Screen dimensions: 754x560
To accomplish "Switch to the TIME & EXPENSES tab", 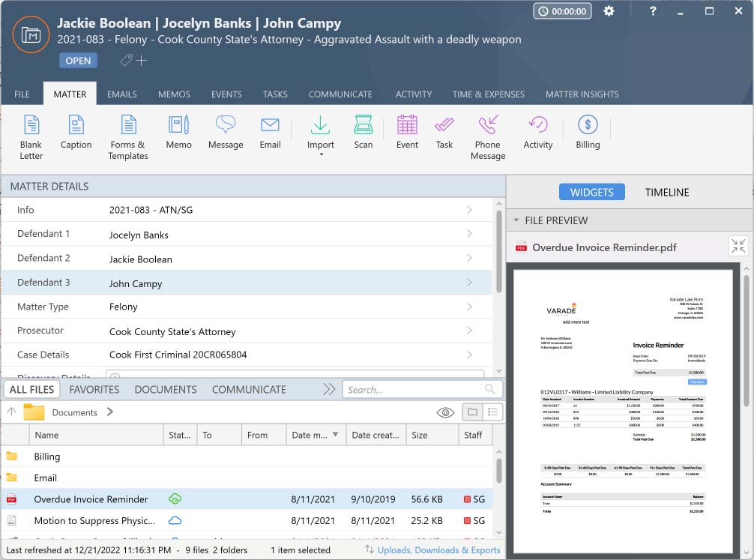I will (488, 94).
